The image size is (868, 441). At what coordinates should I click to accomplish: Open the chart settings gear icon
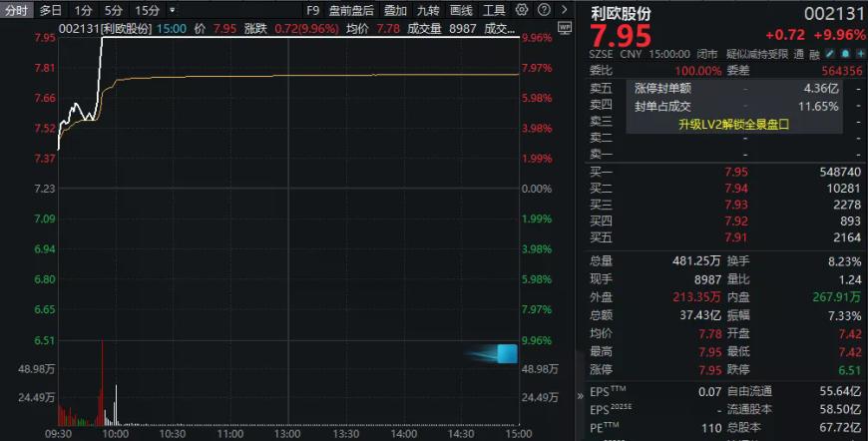[x=522, y=10]
